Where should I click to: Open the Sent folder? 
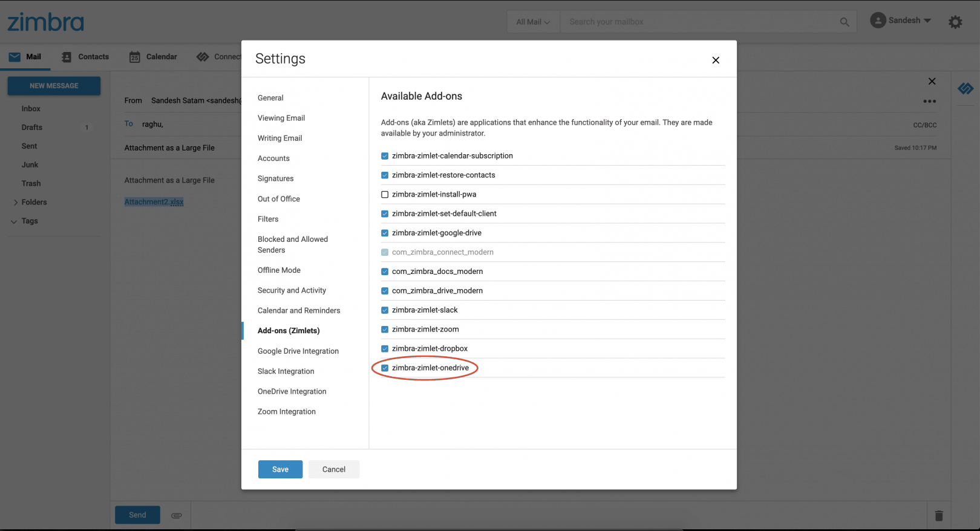29,146
